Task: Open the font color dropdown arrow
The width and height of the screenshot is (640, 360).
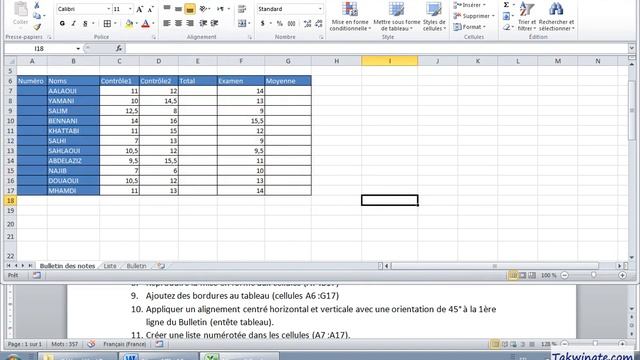Action: (x=153, y=24)
